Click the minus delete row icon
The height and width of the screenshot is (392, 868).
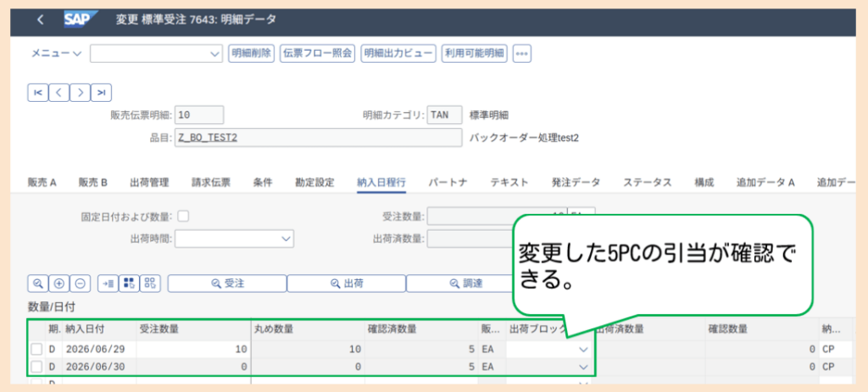click(80, 283)
